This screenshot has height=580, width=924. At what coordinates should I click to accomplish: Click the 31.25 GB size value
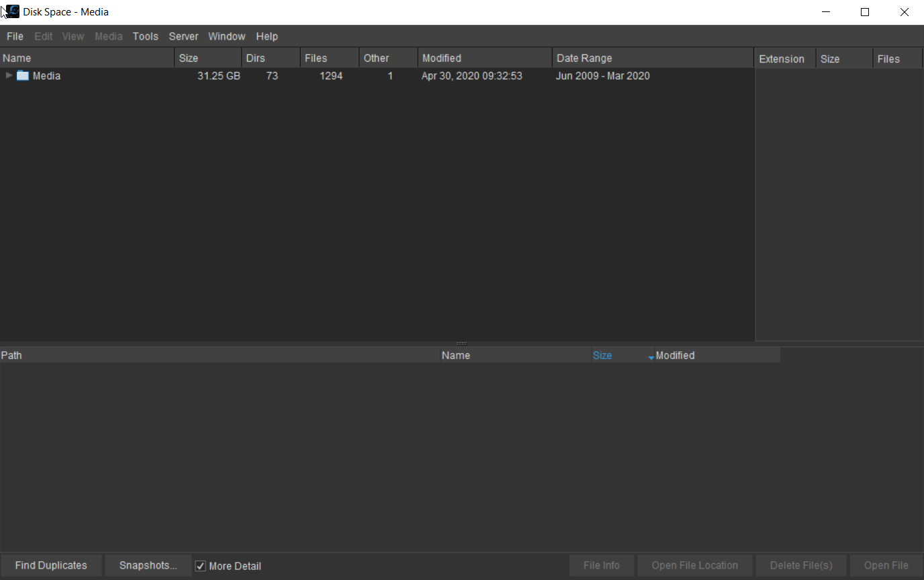(x=219, y=76)
